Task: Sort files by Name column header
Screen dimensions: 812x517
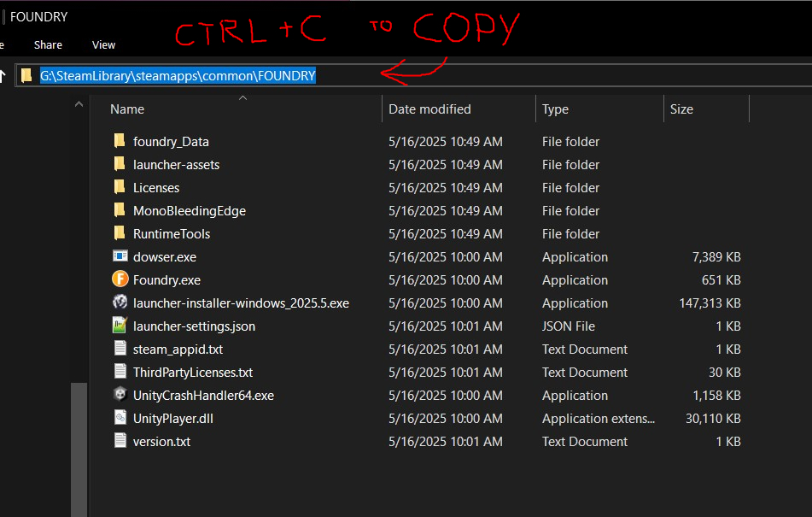Action: pos(127,109)
